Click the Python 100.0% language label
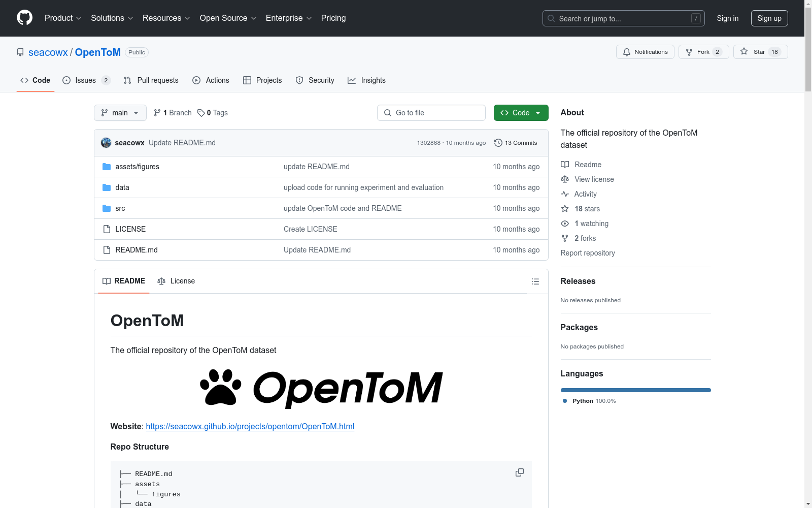This screenshot has height=508, width=812. (x=594, y=401)
